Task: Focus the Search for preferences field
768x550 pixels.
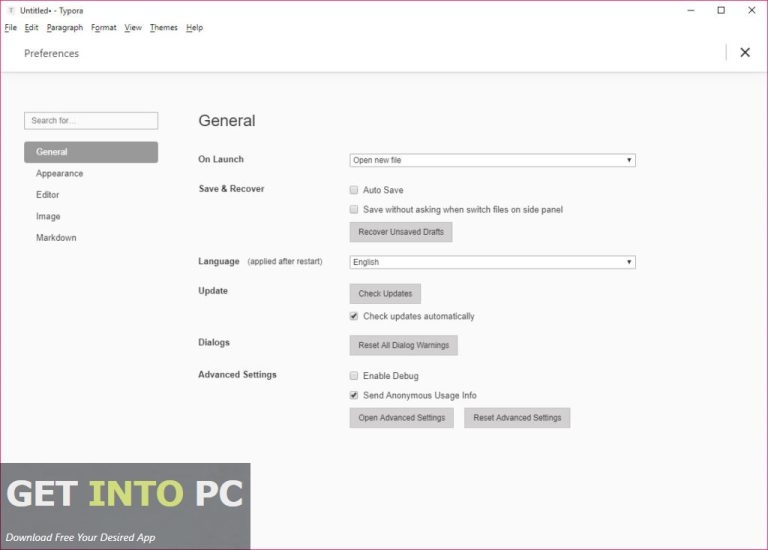Action: (x=91, y=121)
